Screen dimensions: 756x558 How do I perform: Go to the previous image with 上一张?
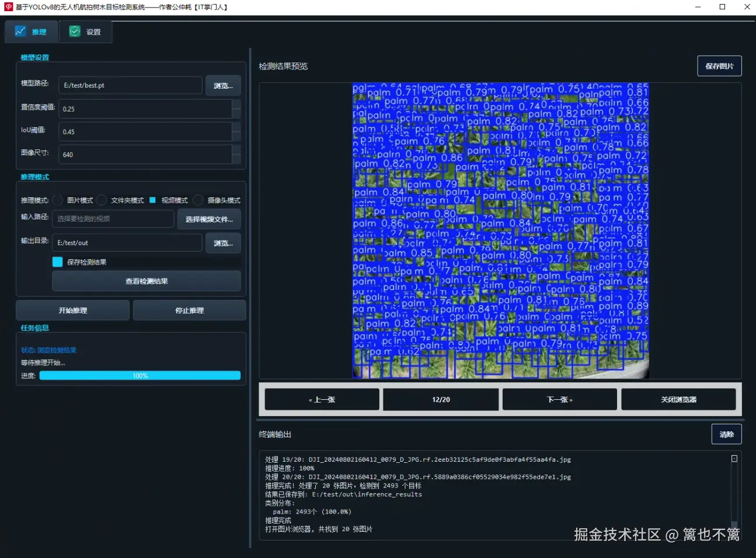coord(322,400)
